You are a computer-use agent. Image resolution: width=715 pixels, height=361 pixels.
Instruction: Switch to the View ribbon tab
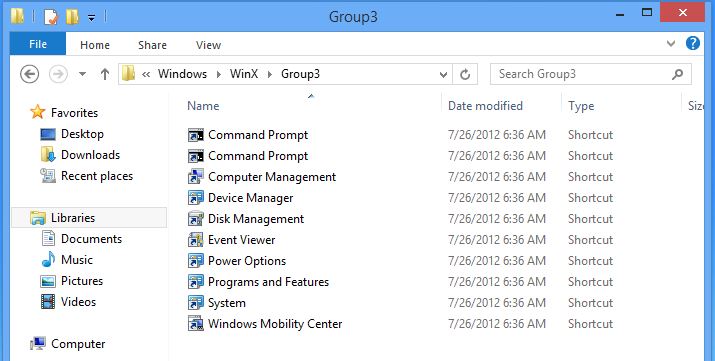(x=208, y=45)
